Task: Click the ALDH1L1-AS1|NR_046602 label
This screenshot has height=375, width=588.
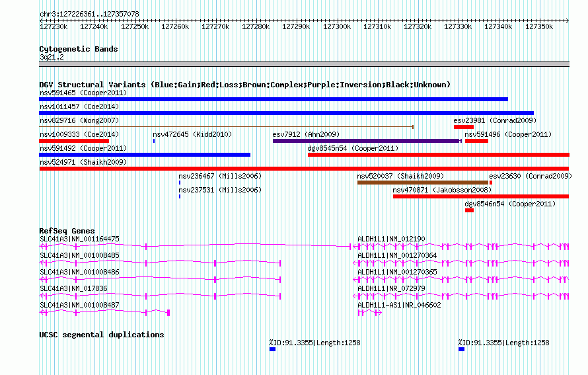Action: coord(399,305)
